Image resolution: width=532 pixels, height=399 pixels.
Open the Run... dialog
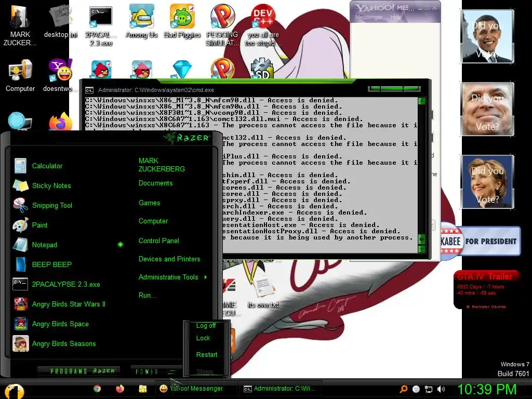click(x=147, y=295)
